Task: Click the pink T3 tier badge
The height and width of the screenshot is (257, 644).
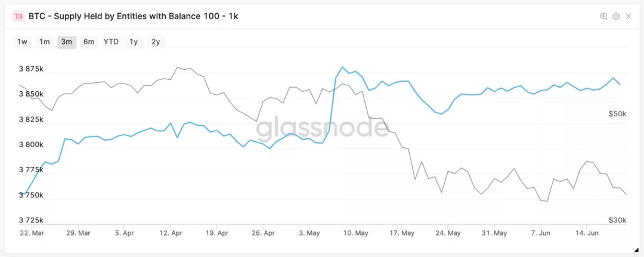Action: [18, 17]
